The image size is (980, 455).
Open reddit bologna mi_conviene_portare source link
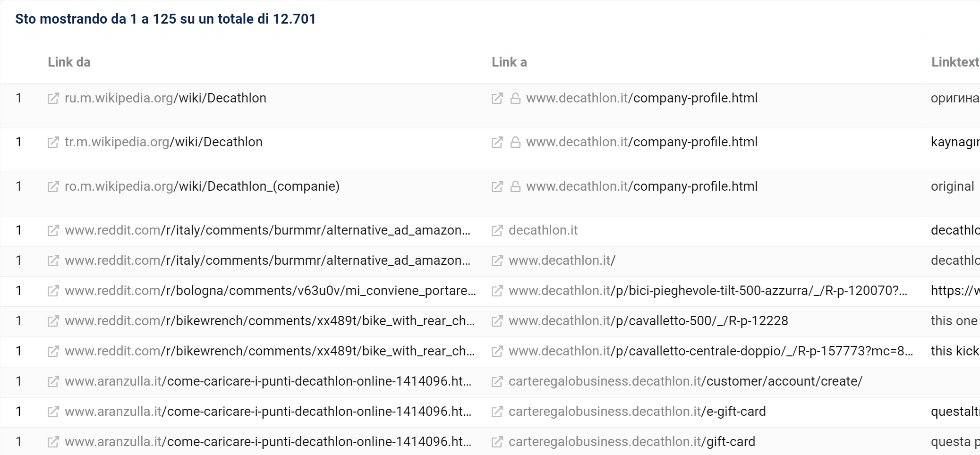coord(270,291)
